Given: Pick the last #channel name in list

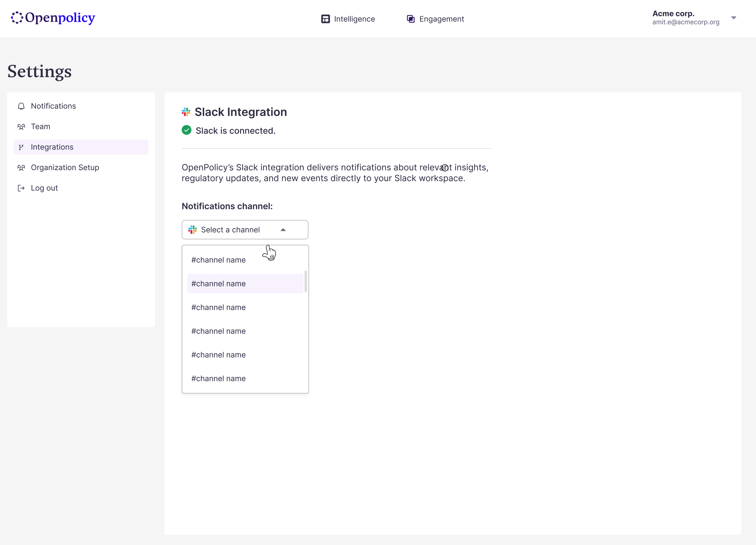Looking at the screenshot, I should click(x=218, y=379).
